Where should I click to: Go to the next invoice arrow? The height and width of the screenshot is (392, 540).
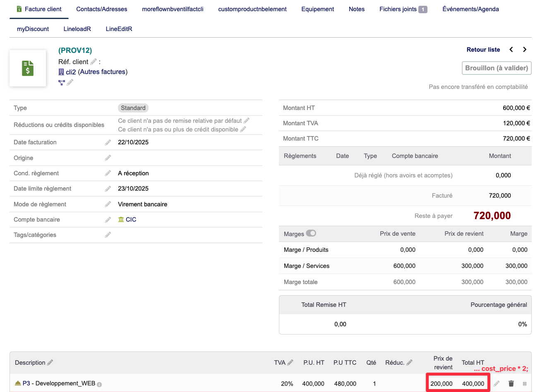[x=525, y=50]
